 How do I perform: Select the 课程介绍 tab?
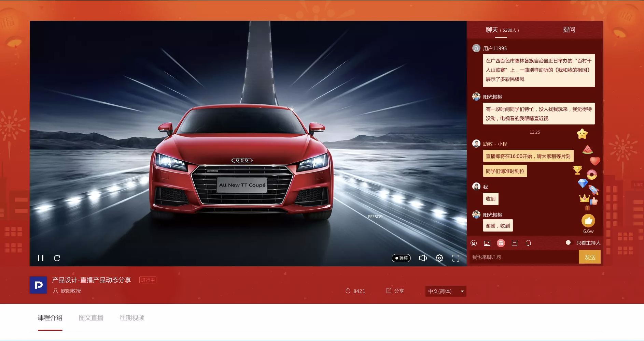[50, 318]
